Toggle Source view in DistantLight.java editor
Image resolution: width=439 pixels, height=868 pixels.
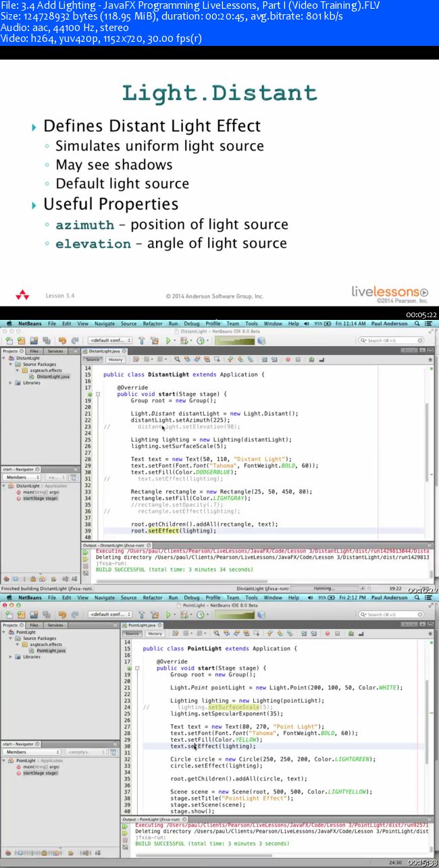93,360
